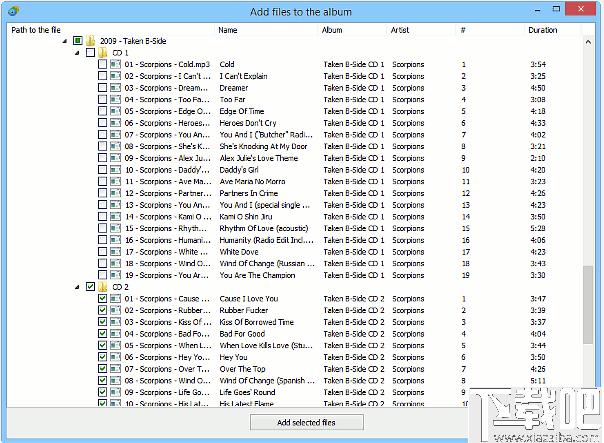Check the box for Wind Of Change (Russian) track
The width and height of the screenshot is (604, 443).
[102, 263]
